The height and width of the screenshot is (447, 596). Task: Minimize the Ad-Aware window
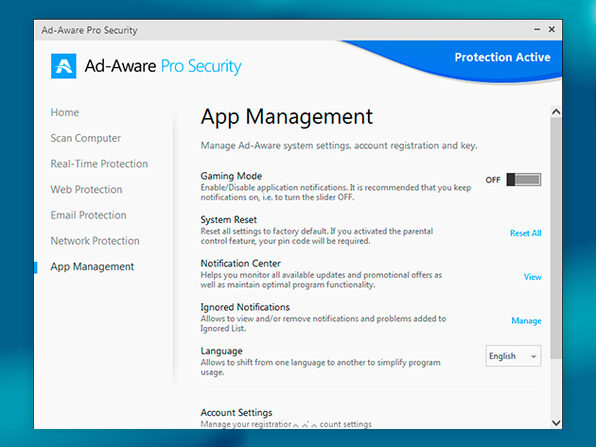(x=537, y=29)
